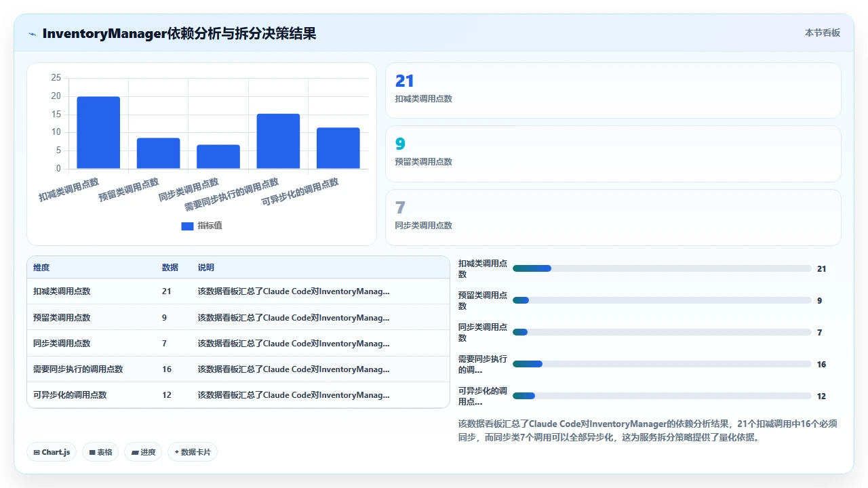Click the 表格 tag chip

tap(100, 452)
